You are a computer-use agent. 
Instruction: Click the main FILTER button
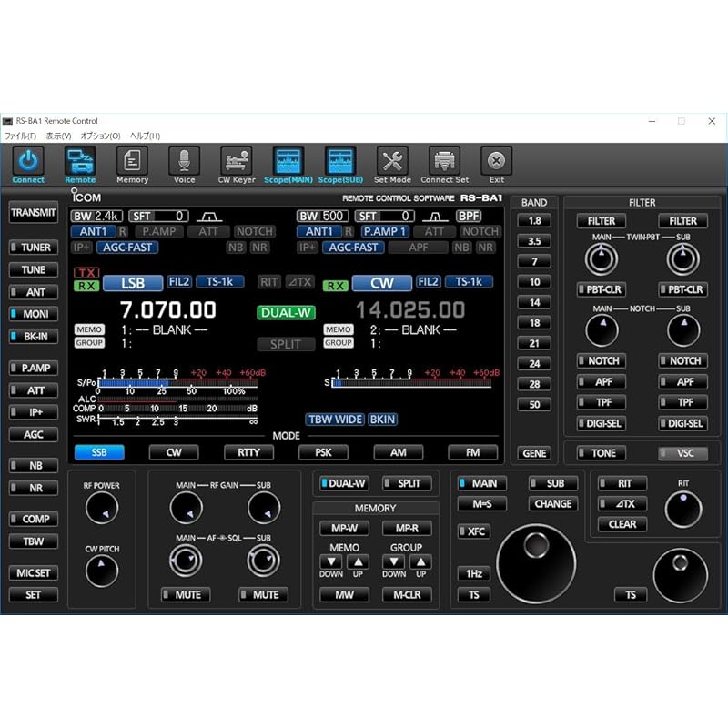(x=602, y=221)
